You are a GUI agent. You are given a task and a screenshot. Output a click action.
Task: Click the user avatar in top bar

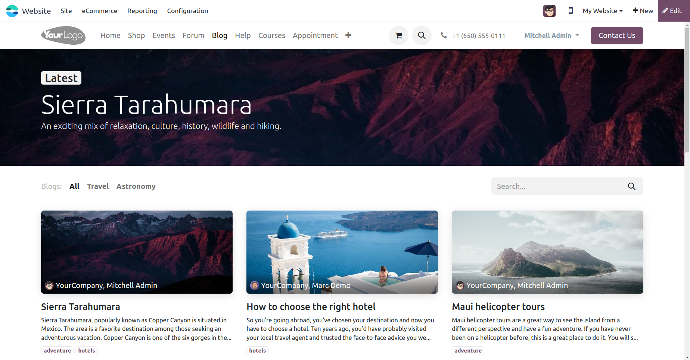(549, 11)
